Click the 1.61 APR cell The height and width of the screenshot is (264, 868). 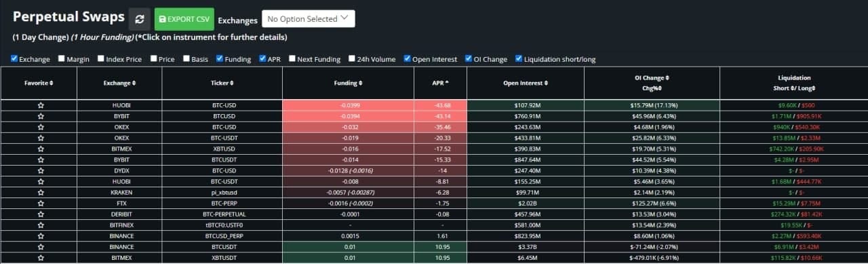click(441, 235)
